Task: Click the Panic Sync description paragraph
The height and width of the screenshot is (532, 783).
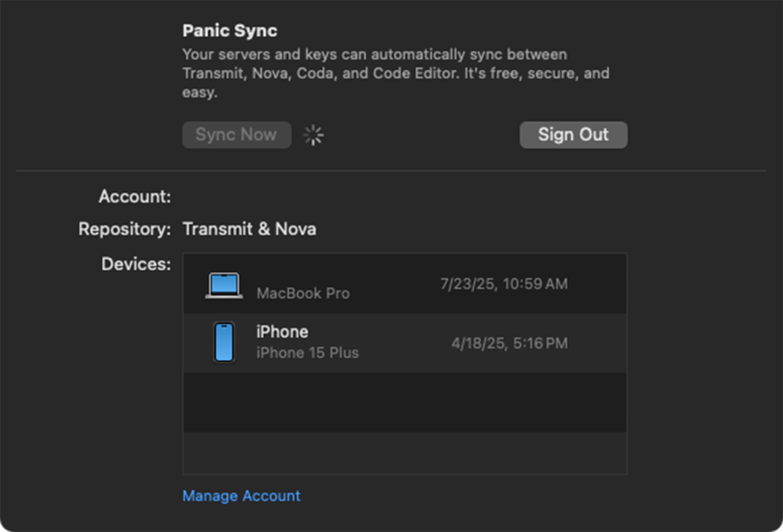Action: (396, 73)
